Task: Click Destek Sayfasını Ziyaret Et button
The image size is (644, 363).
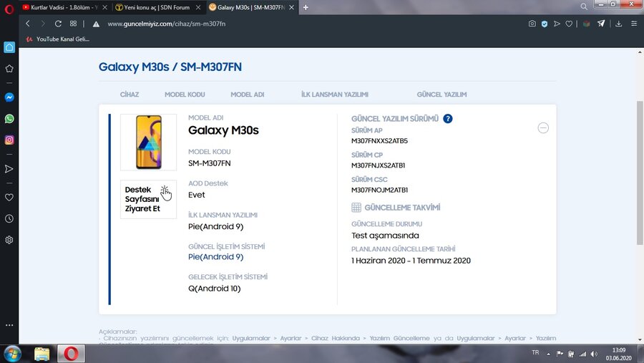Action: 148,199
